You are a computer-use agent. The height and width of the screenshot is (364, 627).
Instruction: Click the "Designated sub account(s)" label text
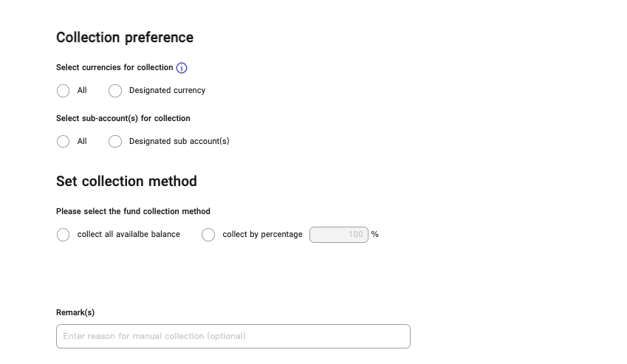click(179, 141)
